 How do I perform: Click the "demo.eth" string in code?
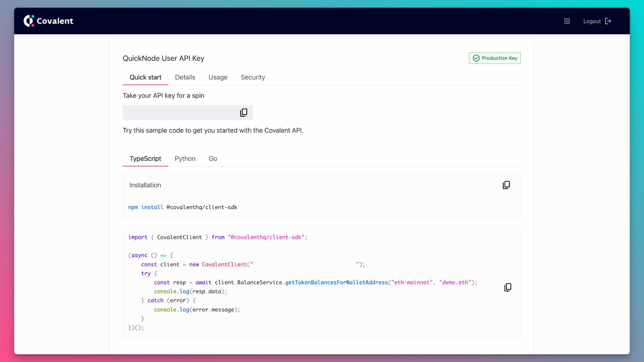coord(455,283)
